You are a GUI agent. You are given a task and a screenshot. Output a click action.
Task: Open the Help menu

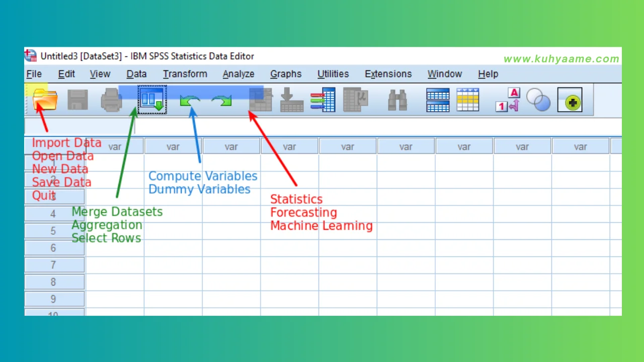pos(488,74)
